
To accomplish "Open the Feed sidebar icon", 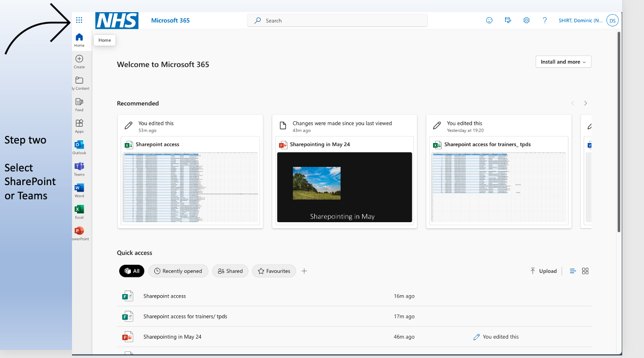I will click(79, 102).
